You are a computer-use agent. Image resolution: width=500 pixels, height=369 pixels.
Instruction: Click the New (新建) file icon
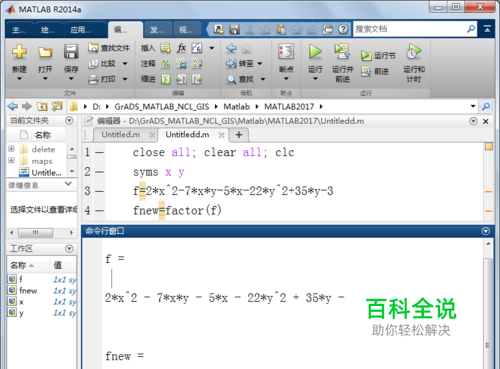click(x=19, y=51)
